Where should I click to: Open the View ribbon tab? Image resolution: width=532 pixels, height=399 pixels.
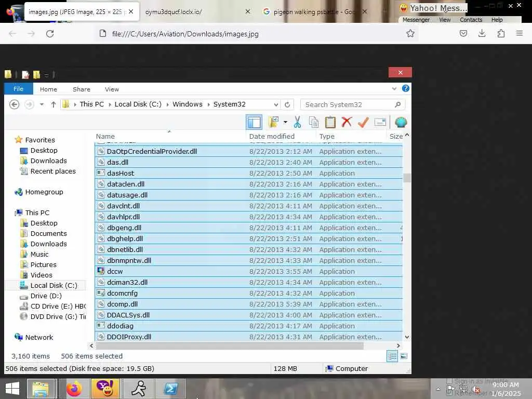point(112,89)
